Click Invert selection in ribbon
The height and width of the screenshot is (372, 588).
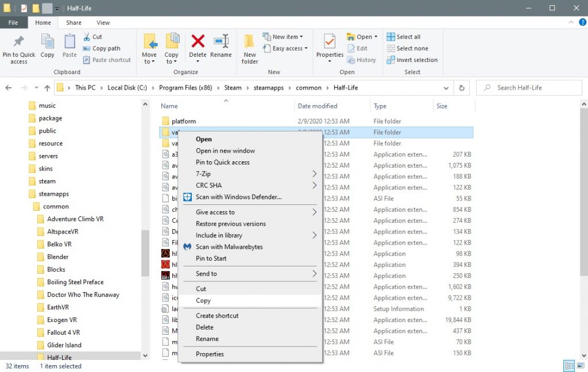pos(412,60)
